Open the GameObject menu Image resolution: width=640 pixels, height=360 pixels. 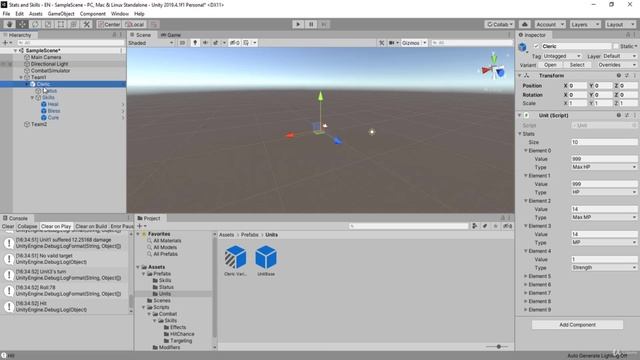pos(61,13)
